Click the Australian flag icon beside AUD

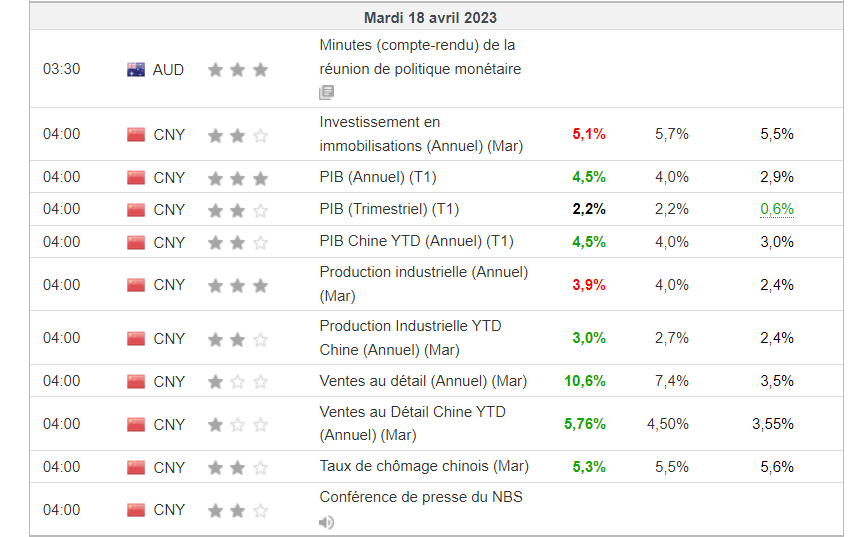[136, 70]
